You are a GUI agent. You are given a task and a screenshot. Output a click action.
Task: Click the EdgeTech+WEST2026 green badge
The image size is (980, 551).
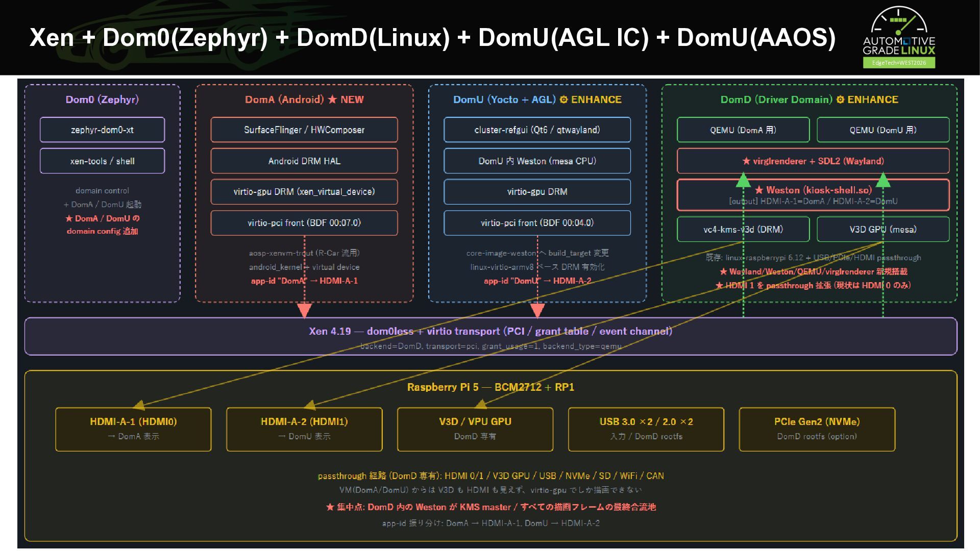(x=899, y=63)
